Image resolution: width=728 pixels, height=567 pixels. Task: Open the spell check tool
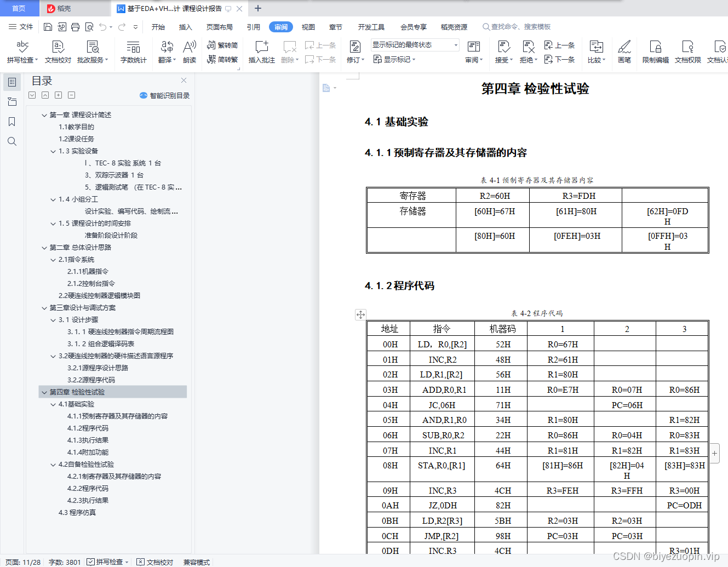22,51
